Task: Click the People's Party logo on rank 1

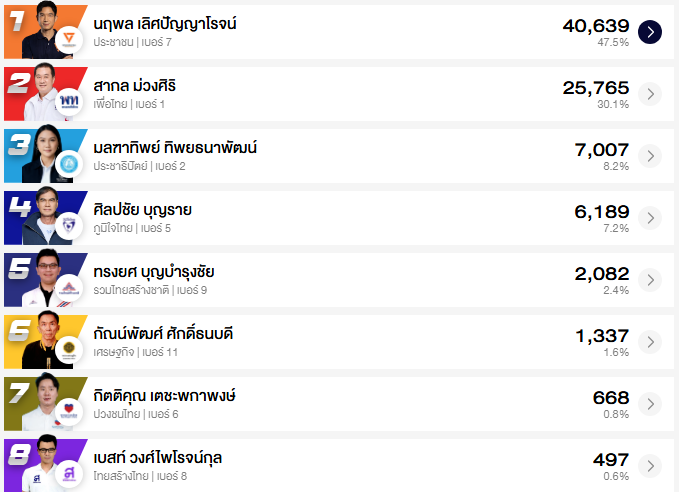Action: [x=69, y=41]
